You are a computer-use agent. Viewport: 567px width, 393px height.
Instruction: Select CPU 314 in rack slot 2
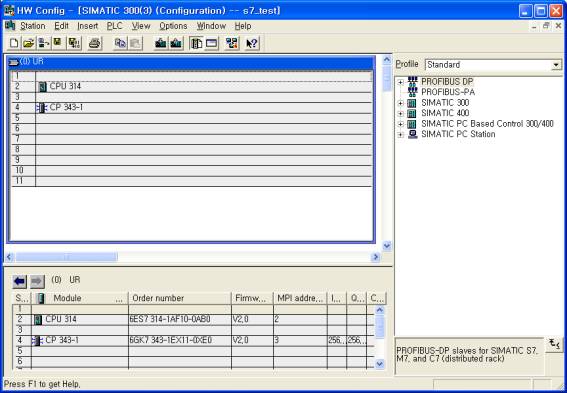[x=204, y=87]
